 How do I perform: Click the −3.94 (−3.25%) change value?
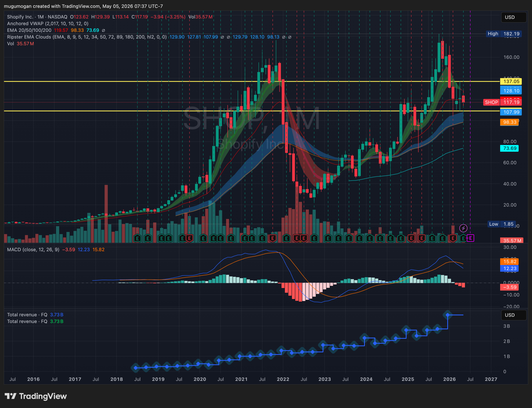(168, 17)
